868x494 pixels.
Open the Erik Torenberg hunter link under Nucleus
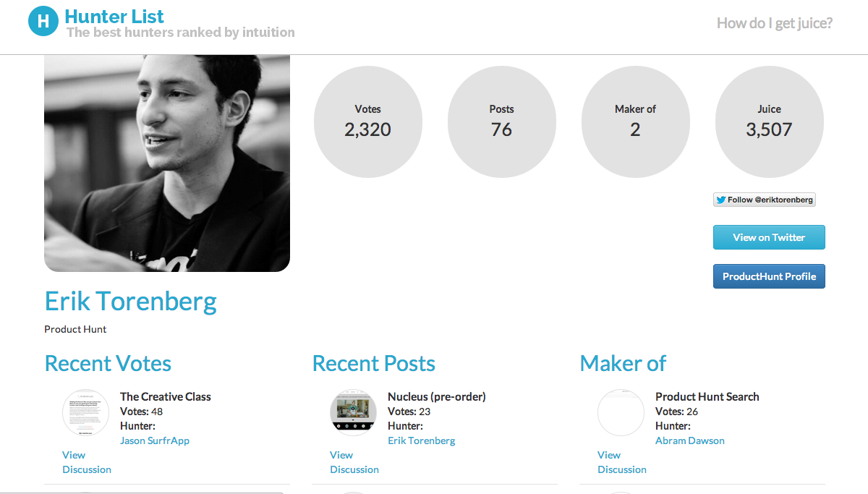422,440
